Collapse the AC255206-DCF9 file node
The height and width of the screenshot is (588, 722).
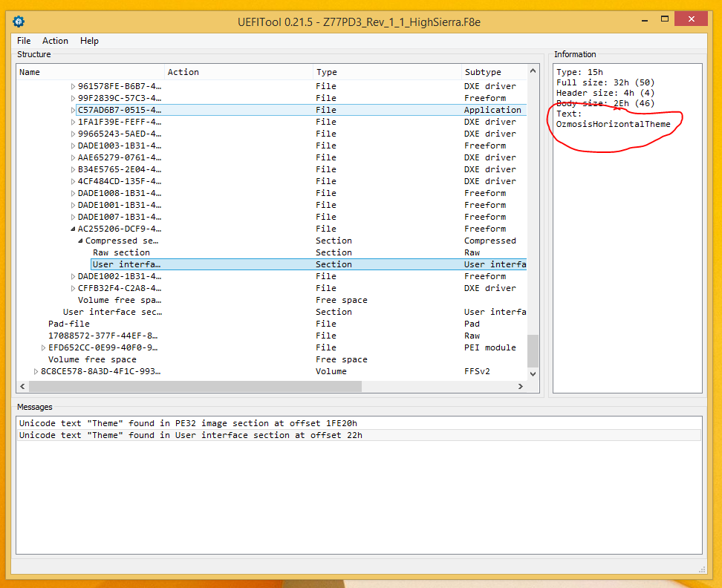pos(73,229)
